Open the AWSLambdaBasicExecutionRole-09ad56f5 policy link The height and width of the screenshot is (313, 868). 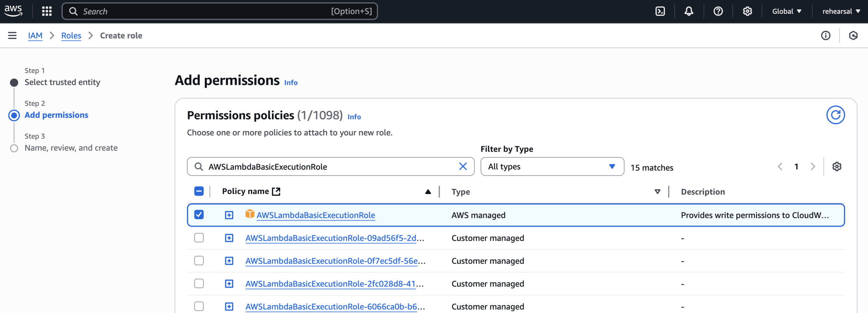point(335,238)
